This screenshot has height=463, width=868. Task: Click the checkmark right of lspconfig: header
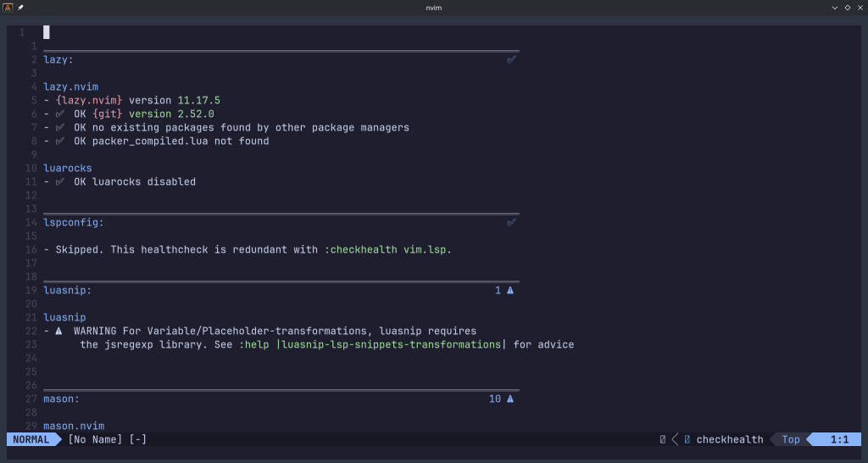point(511,223)
